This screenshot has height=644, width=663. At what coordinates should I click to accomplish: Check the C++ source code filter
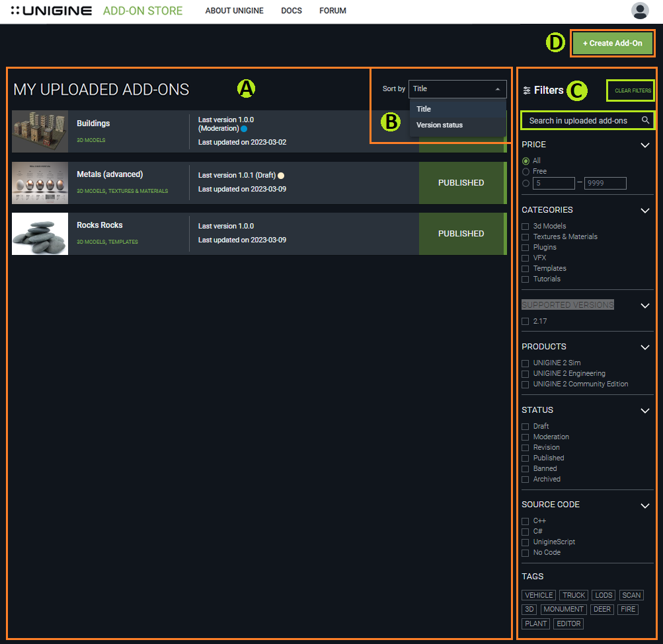pyautogui.click(x=525, y=521)
